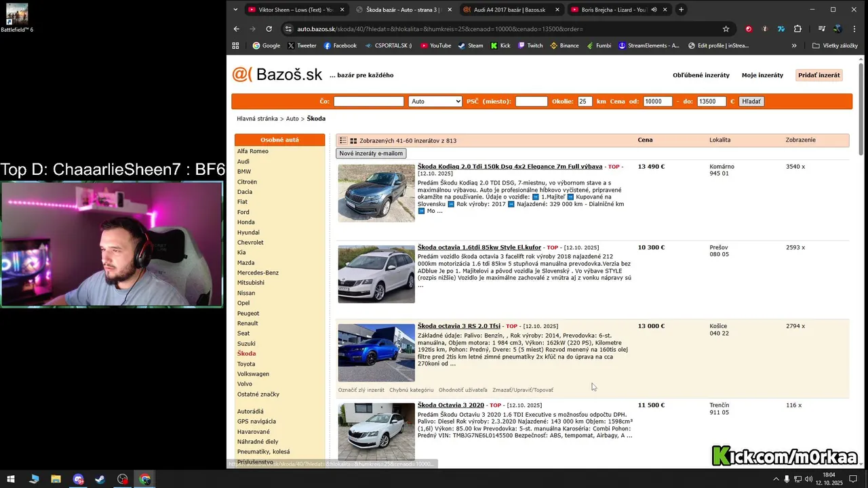Click the browser back arrow
The width and height of the screenshot is (868, 488).
click(x=236, y=29)
